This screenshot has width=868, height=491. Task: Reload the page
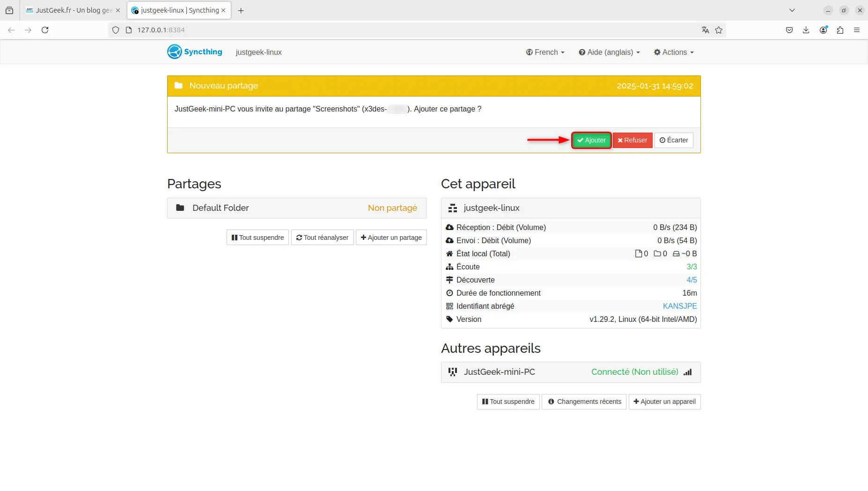click(x=45, y=30)
